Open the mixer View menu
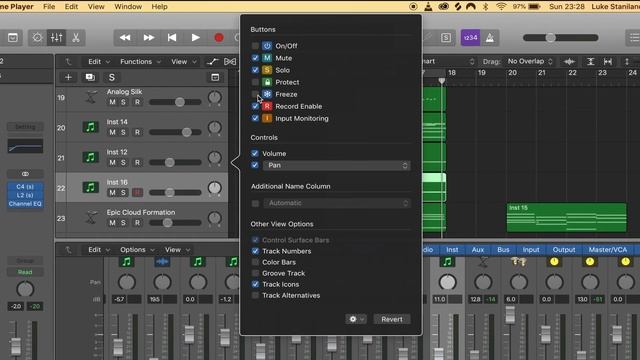This screenshot has width=640, height=360. [177, 250]
